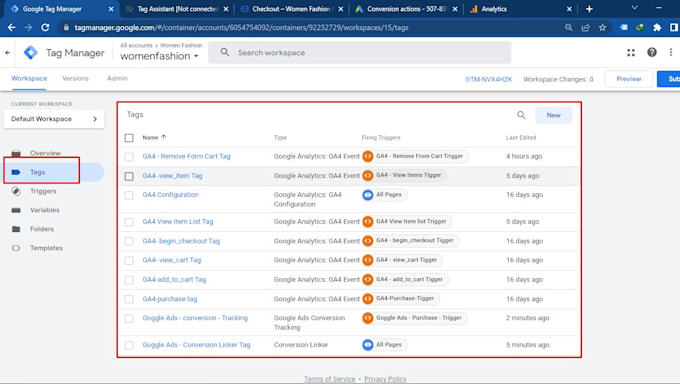Click the Templates sidebar icon
680x384 pixels.
[x=16, y=248]
